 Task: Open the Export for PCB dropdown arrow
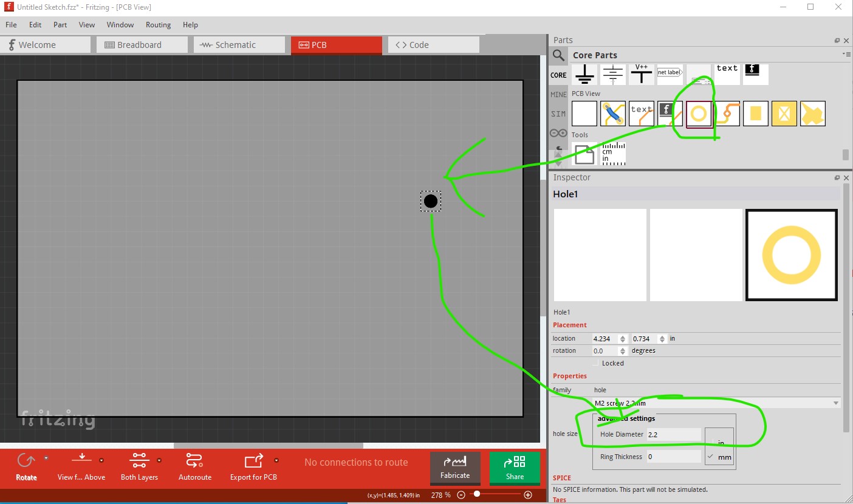point(276,460)
